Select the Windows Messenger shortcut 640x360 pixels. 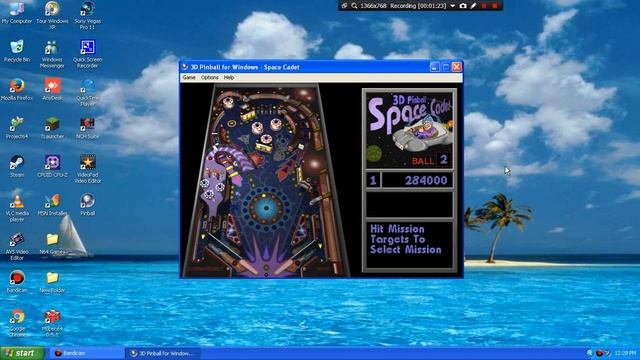tap(52, 53)
